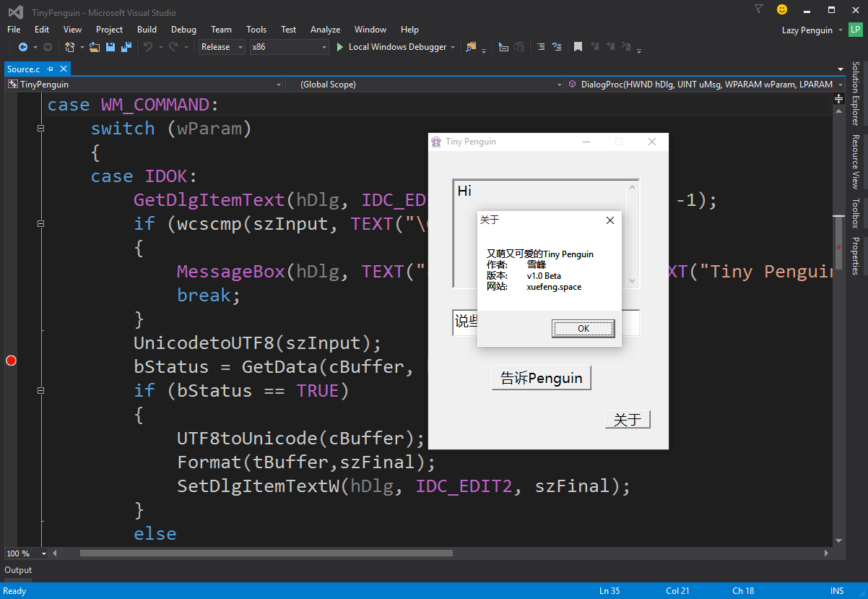Screen dimensions: 868x599
Task: Click INS indicator in the status bar
Action: point(837,591)
